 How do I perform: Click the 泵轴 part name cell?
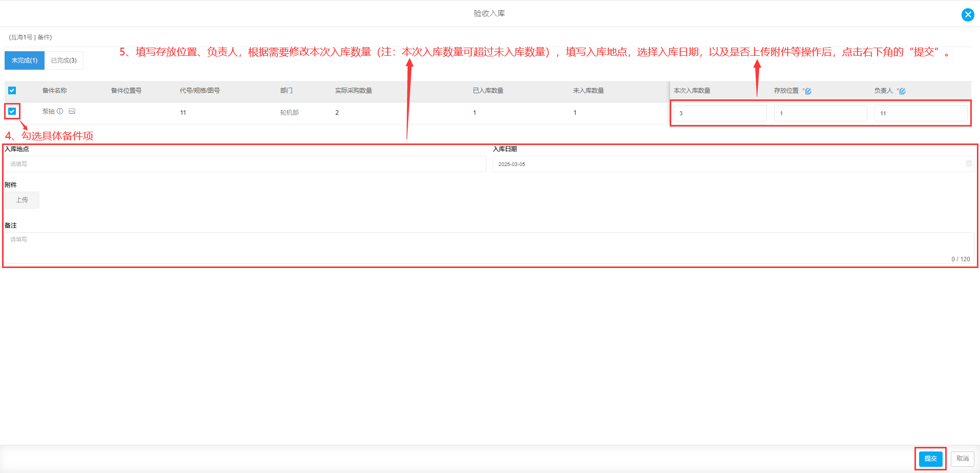click(x=49, y=111)
